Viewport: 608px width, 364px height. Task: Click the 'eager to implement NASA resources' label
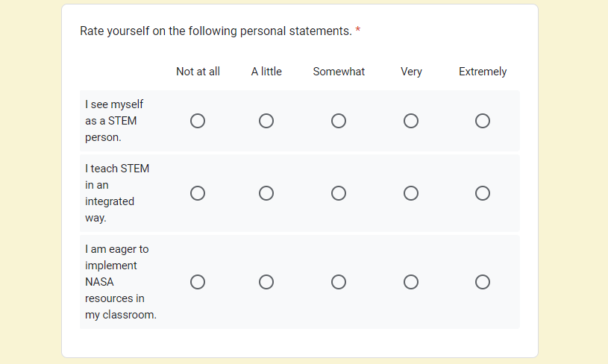(x=120, y=282)
